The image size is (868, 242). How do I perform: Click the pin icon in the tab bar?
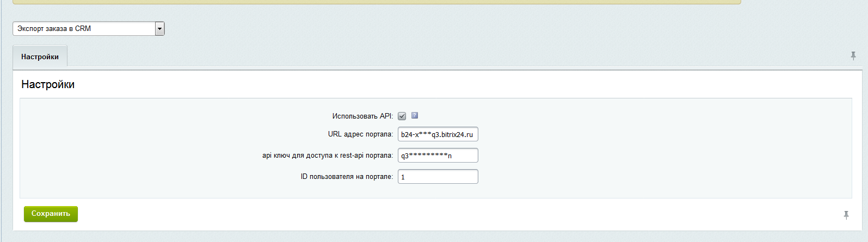(x=853, y=55)
